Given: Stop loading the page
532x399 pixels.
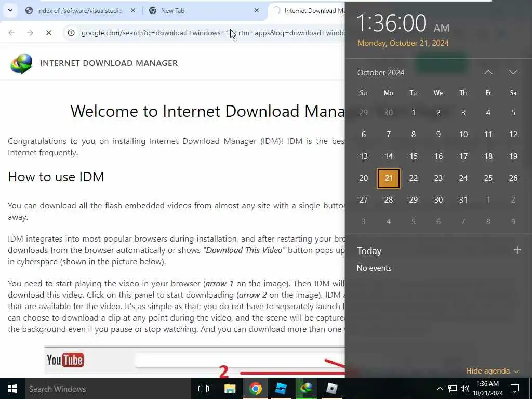Looking at the screenshot, I should [48, 33].
